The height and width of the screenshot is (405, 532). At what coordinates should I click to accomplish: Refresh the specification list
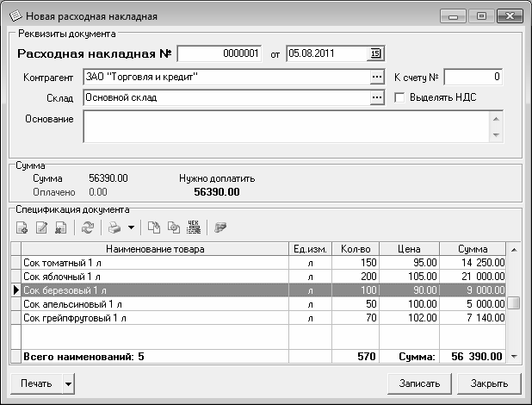coord(87,227)
